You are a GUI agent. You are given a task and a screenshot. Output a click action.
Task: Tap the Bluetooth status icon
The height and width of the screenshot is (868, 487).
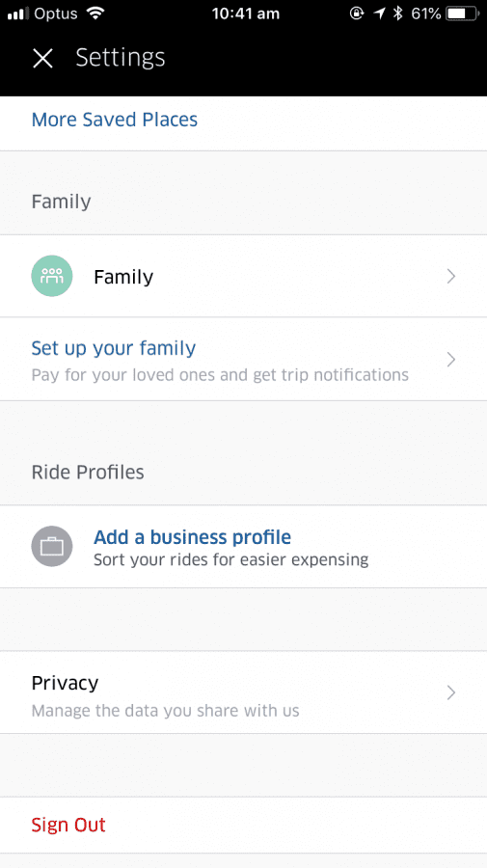point(397,14)
